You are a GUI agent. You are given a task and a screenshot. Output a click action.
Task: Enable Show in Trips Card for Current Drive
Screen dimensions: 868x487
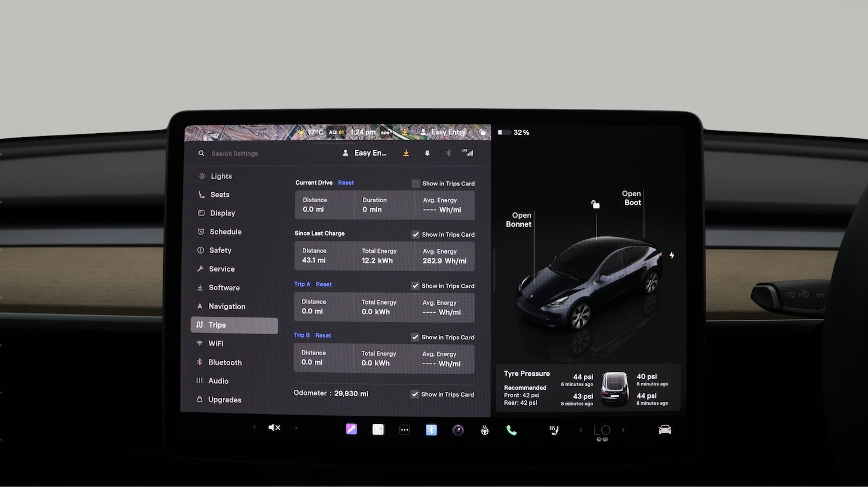tap(415, 183)
